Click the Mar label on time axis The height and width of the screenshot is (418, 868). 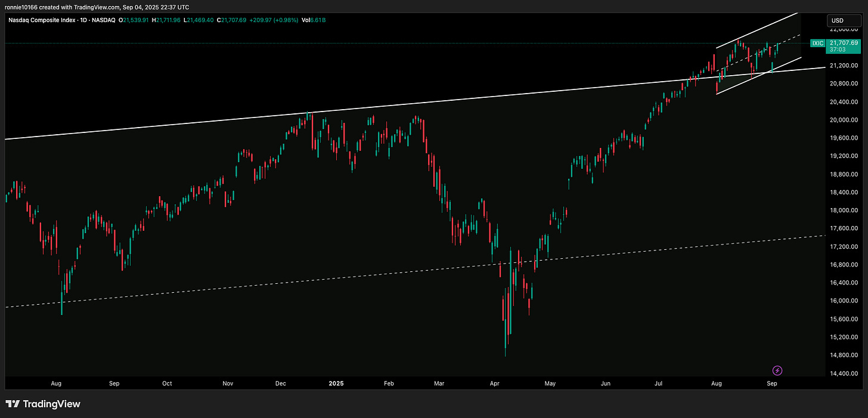pos(439,383)
